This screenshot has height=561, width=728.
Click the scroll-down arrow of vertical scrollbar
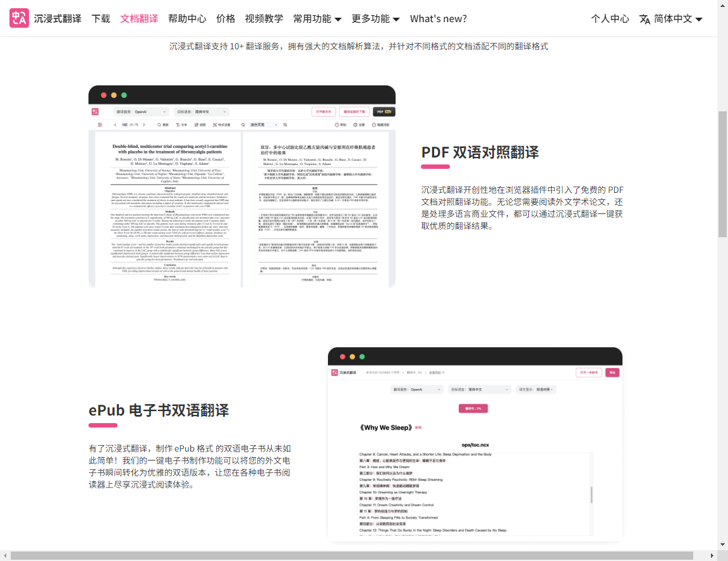722,545
